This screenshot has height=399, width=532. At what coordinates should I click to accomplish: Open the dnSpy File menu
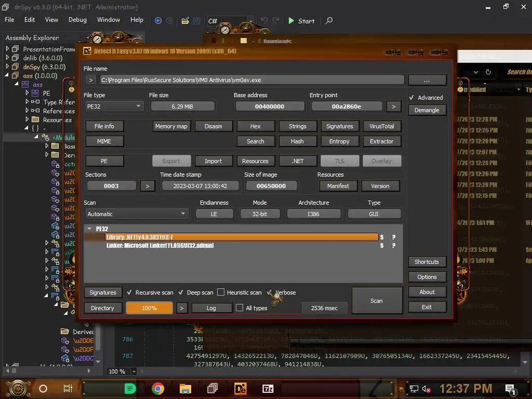point(9,20)
